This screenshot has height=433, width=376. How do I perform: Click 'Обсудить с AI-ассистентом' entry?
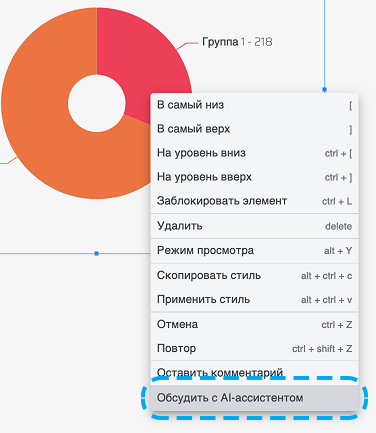[254, 398]
